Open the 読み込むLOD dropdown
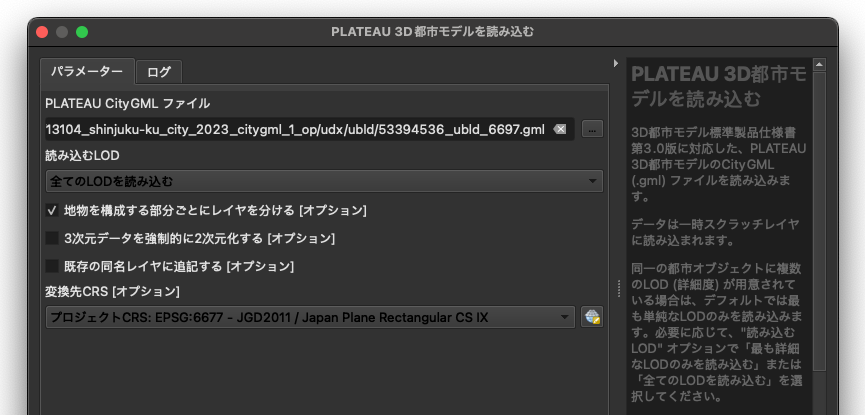The image size is (865, 415). click(324, 181)
